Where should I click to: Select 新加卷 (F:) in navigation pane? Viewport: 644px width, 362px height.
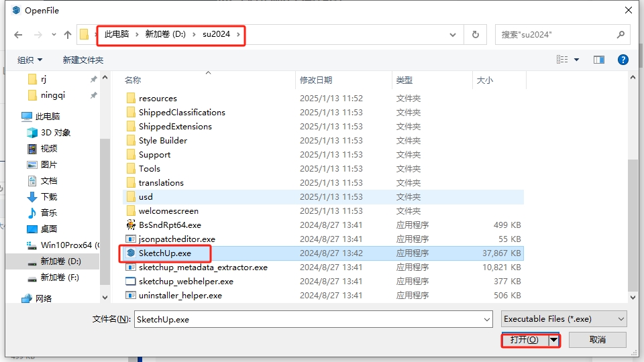(x=60, y=278)
